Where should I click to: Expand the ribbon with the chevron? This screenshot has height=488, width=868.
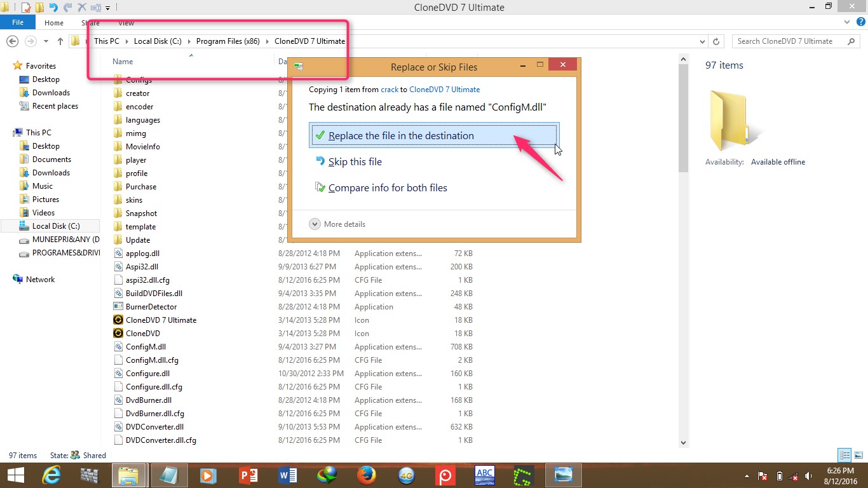[848, 23]
